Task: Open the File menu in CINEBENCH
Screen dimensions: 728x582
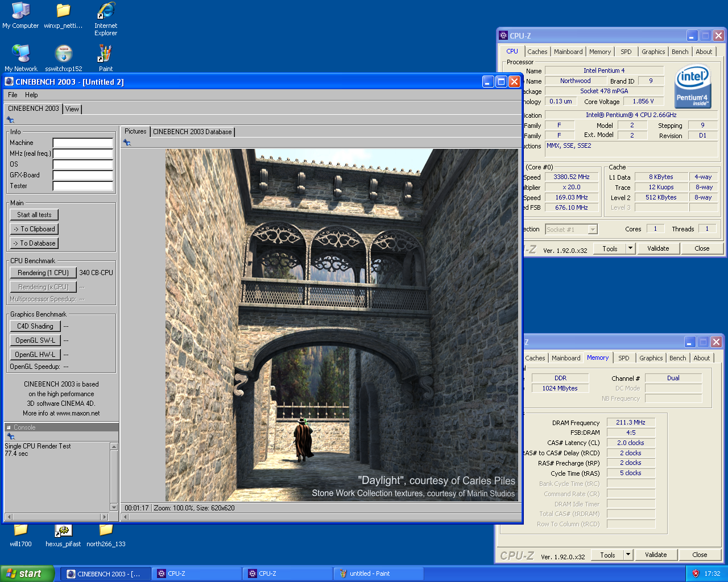Action: coord(13,95)
